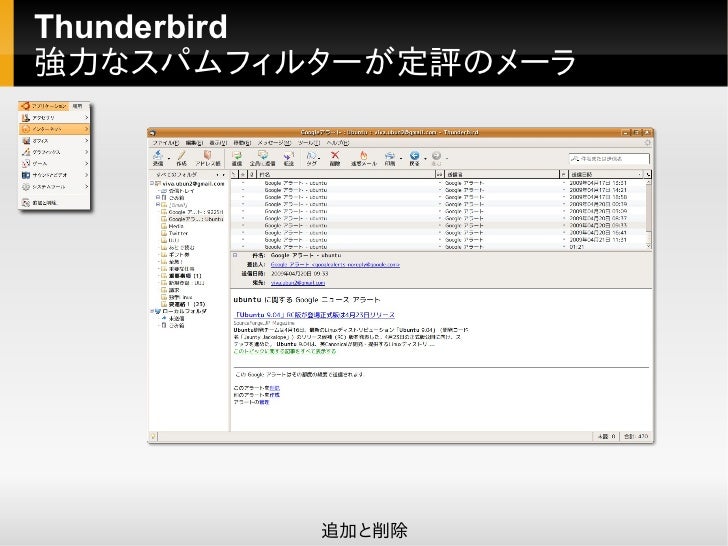The image size is (728, 546).
Task: Open the Print button dropdown arrow
Action: (x=401, y=158)
